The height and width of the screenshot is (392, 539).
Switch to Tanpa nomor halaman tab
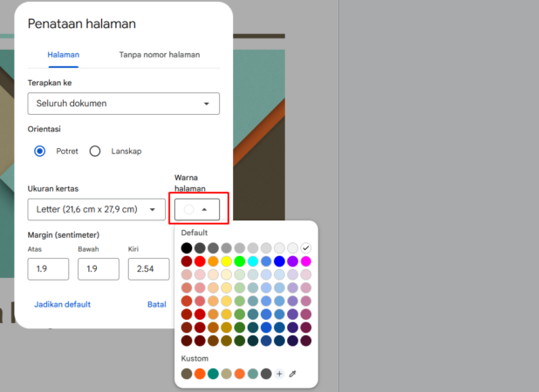159,55
